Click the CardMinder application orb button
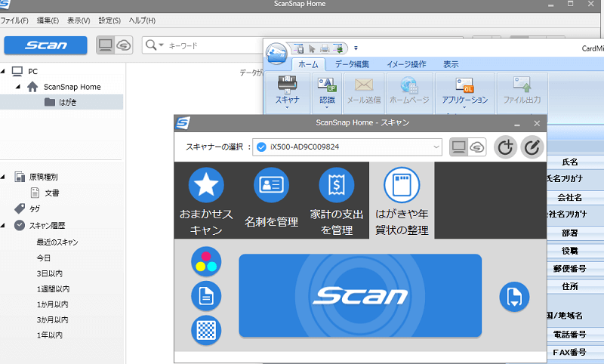This screenshot has width=604, height=364. click(276, 53)
